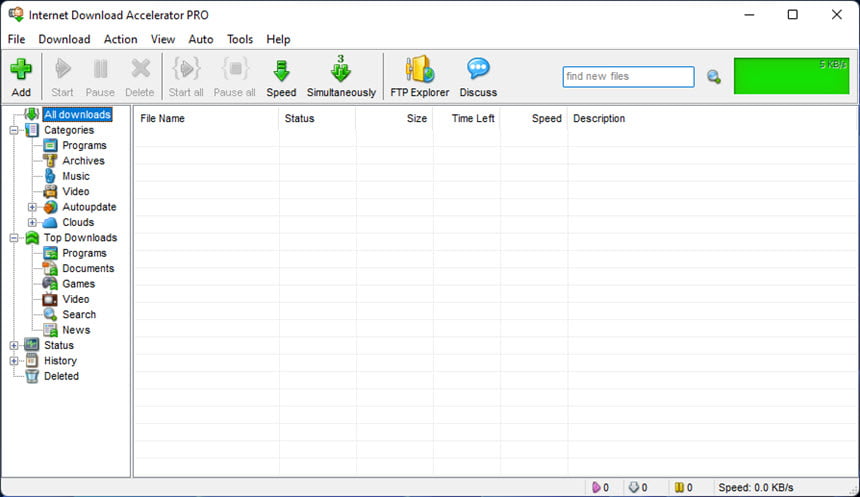
Task: Click the queued downloads count in status bar
Action: coord(638,488)
